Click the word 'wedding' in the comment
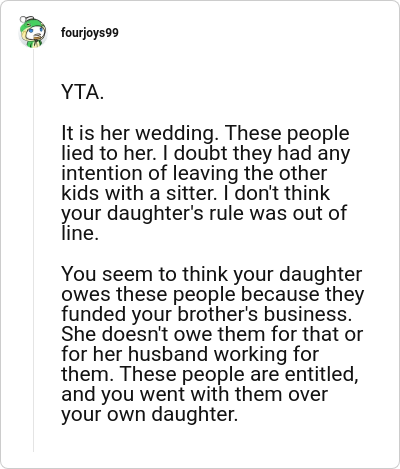The height and width of the screenshot is (469, 400). pyautogui.click(x=179, y=133)
